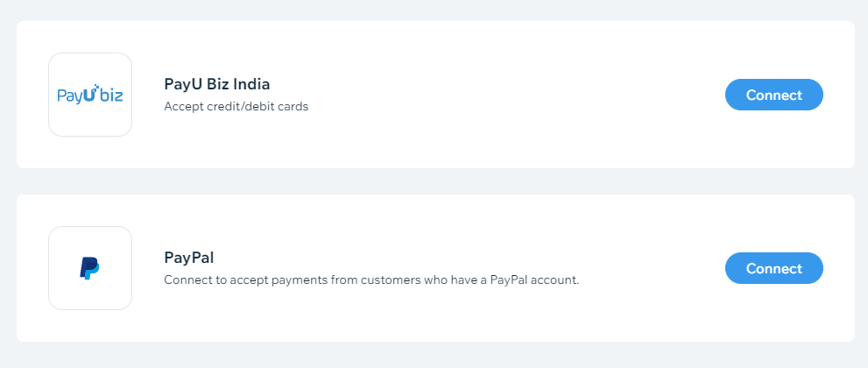The width and height of the screenshot is (868, 368).
Task: Click the PayPal logo icon
Action: 90,268
